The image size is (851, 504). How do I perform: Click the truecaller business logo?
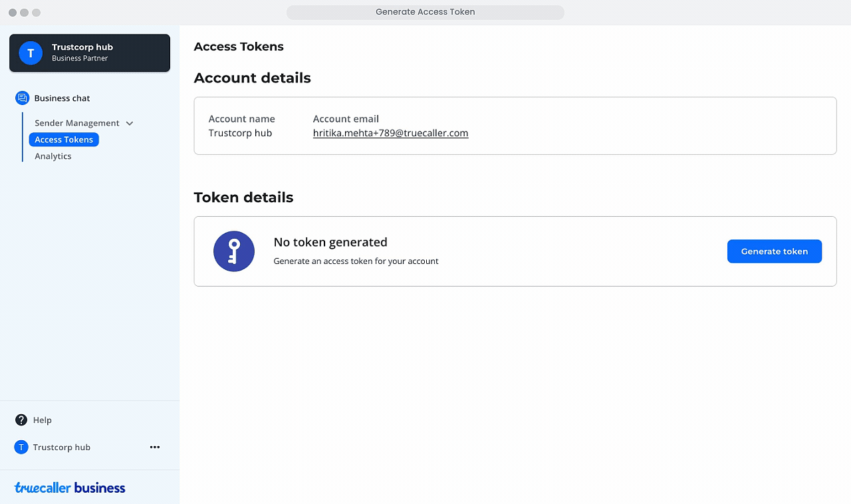tap(70, 488)
